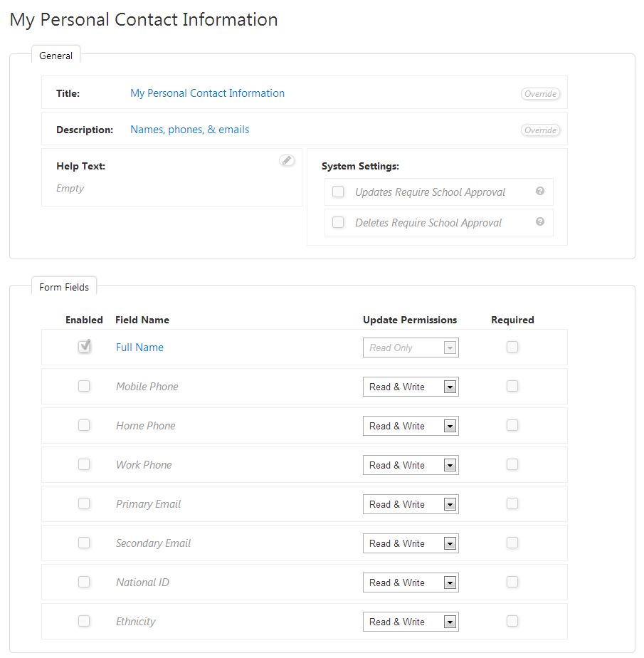The width and height of the screenshot is (644, 658).
Task: Mark Primary Email as Required
Action: click(512, 503)
